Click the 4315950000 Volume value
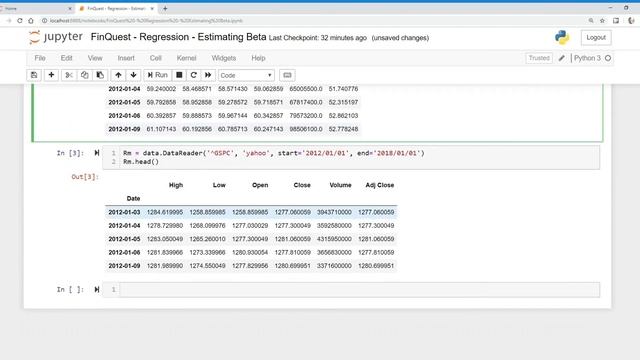Screen dimensions: 640x360 [x=334, y=239]
